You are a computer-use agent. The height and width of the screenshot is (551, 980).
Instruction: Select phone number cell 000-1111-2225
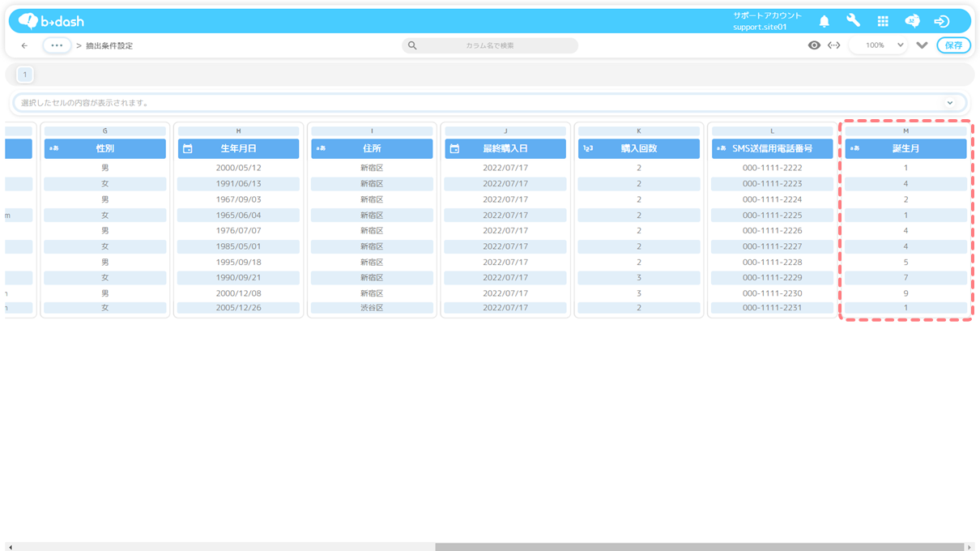(x=772, y=216)
